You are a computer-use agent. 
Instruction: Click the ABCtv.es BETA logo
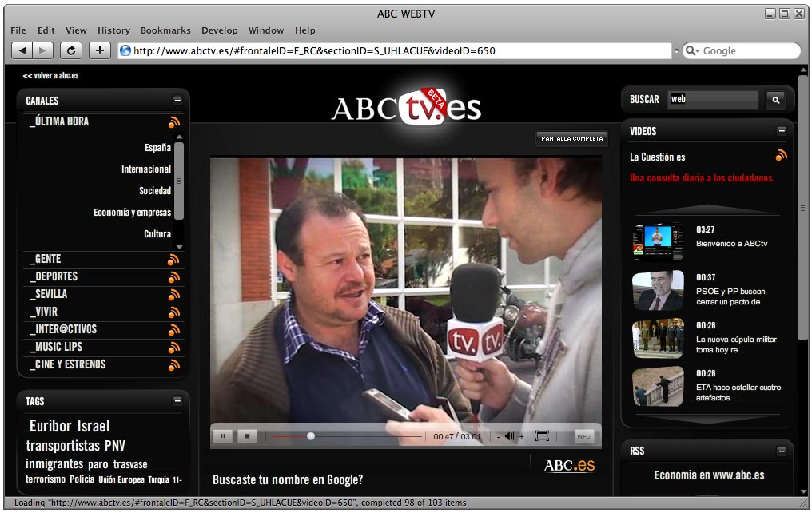pyautogui.click(x=407, y=107)
